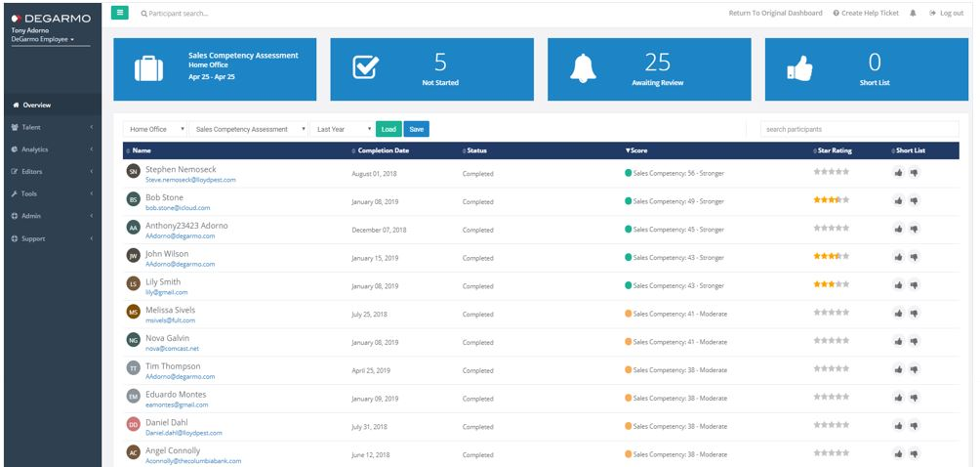The width and height of the screenshot is (980, 467).
Task: Open the Last Year date range dropdown
Action: point(342,129)
